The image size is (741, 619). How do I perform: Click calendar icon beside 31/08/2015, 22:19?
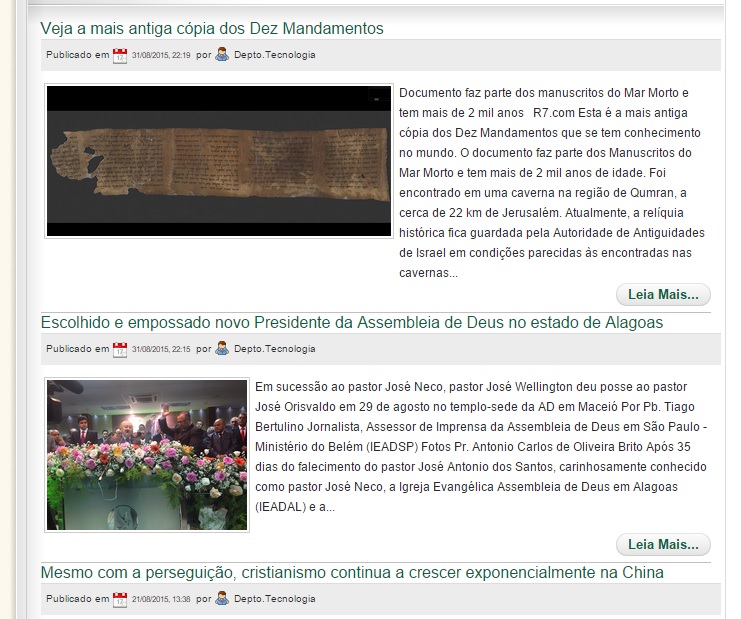click(120, 56)
